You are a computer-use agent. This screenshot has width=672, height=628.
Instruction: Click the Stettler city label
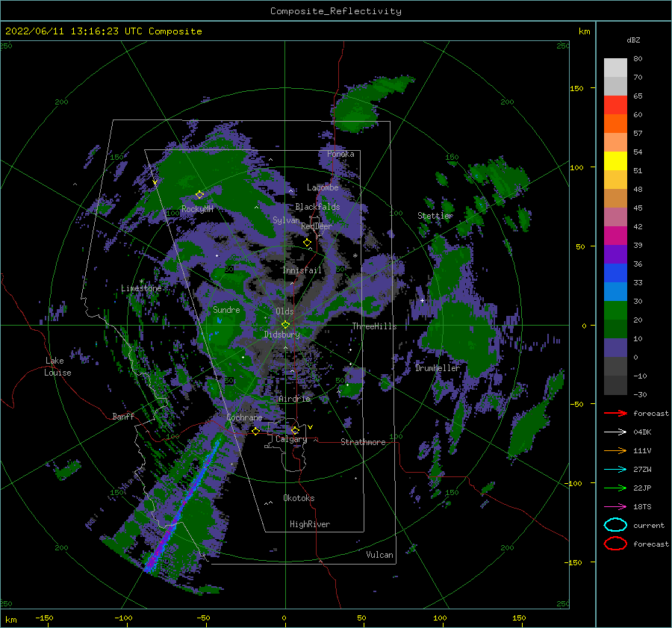[x=435, y=216]
